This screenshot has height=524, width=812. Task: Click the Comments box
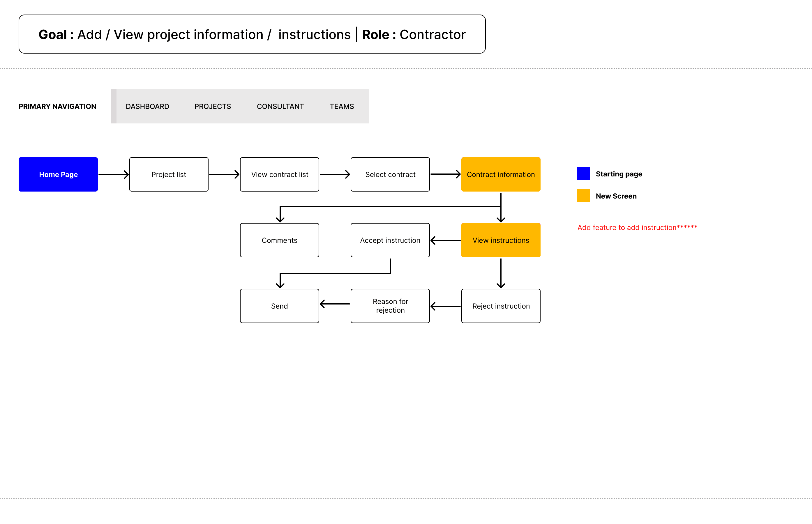click(x=279, y=240)
